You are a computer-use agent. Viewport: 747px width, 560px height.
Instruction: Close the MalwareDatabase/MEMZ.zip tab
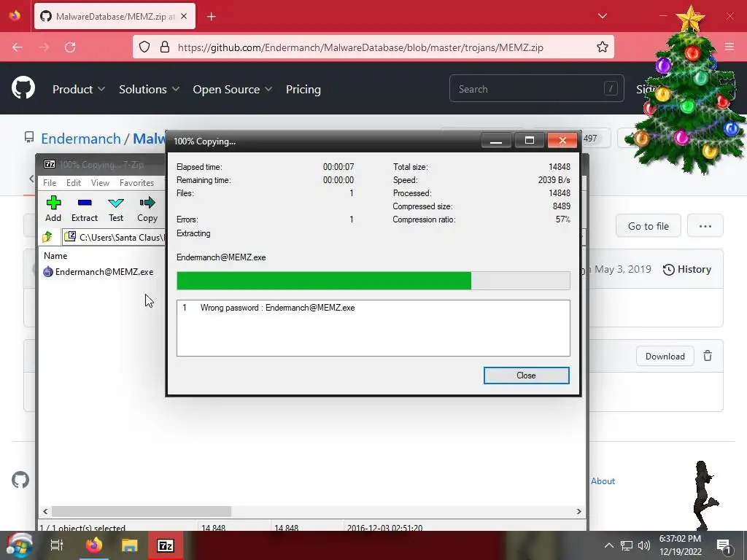[184, 17]
